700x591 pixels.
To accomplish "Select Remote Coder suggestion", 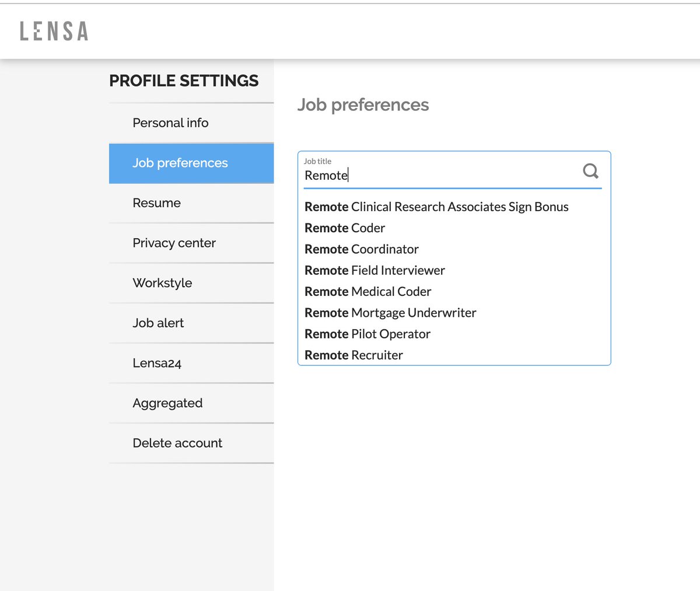I will [x=454, y=228].
